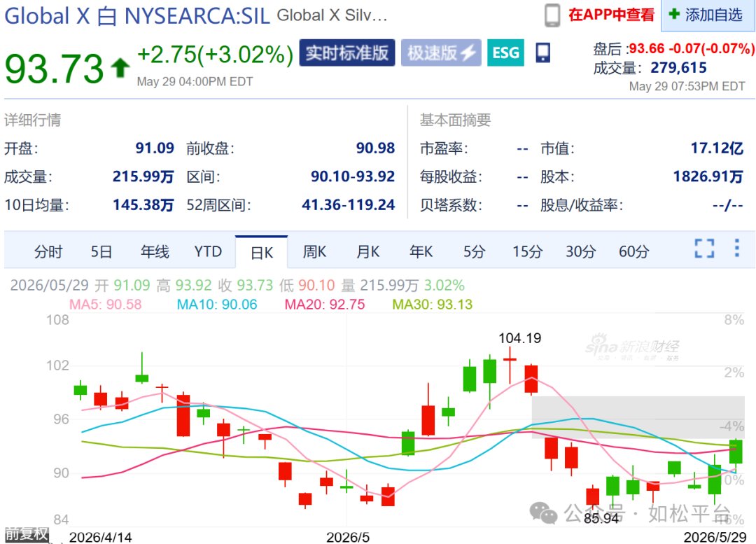Click the 85.94 chart low label
This screenshot has width=756, height=544.
pyautogui.click(x=601, y=518)
